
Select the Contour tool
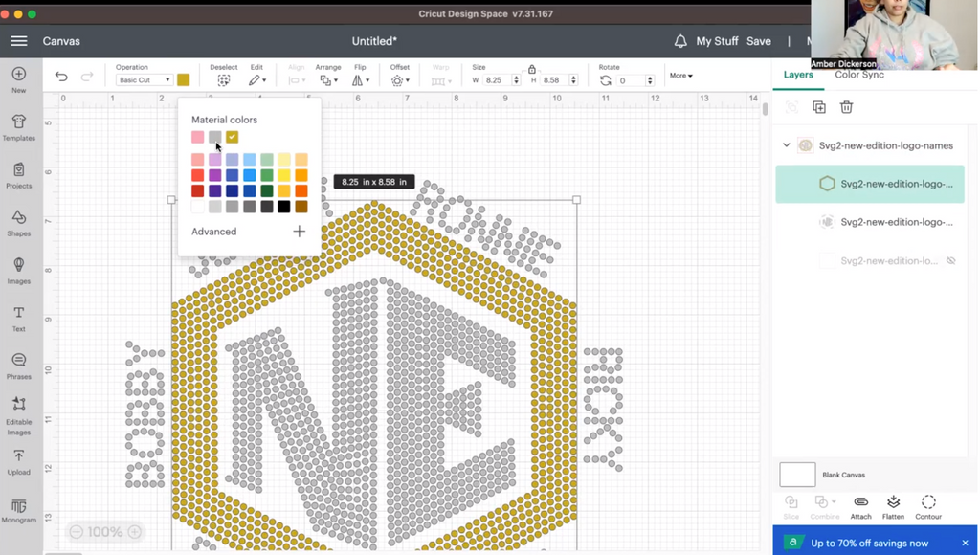coord(927,506)
